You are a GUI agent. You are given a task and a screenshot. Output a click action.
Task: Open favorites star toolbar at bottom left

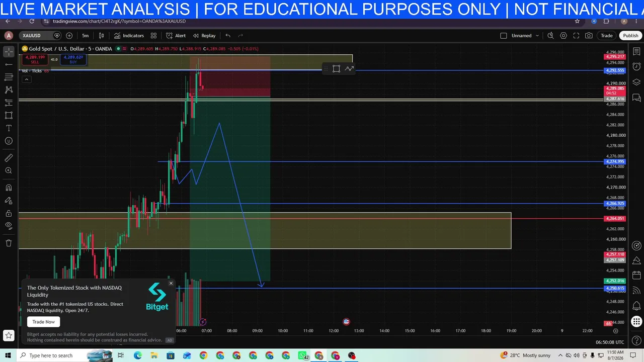(x=9, y=335)
